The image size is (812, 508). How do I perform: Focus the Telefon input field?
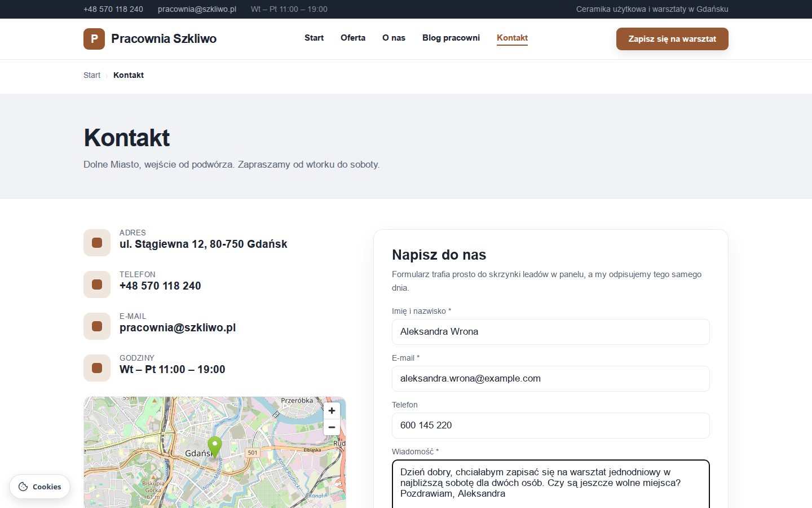coord(551,426)
